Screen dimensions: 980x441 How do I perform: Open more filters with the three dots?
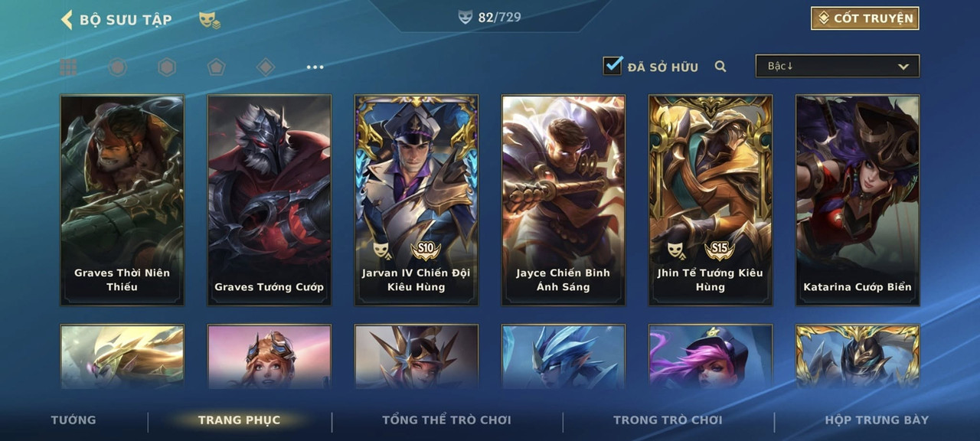(x=315, y=67)
